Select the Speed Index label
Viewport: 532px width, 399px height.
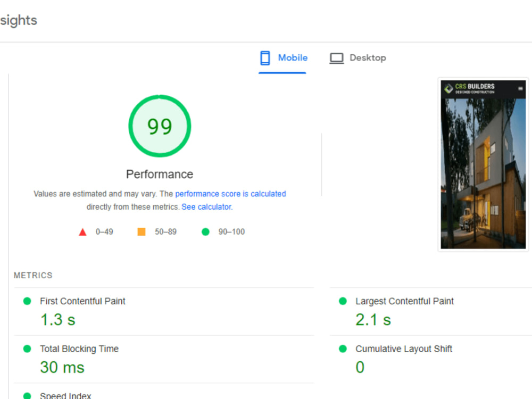click(65, 395)
